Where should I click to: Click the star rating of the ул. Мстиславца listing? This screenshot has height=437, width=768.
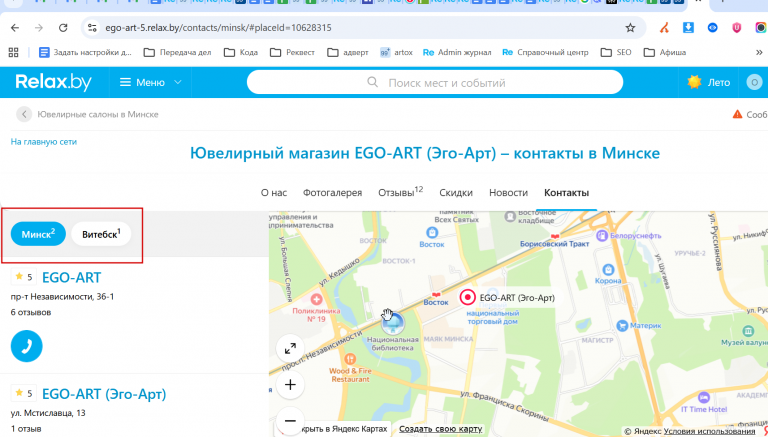(24, 393)
